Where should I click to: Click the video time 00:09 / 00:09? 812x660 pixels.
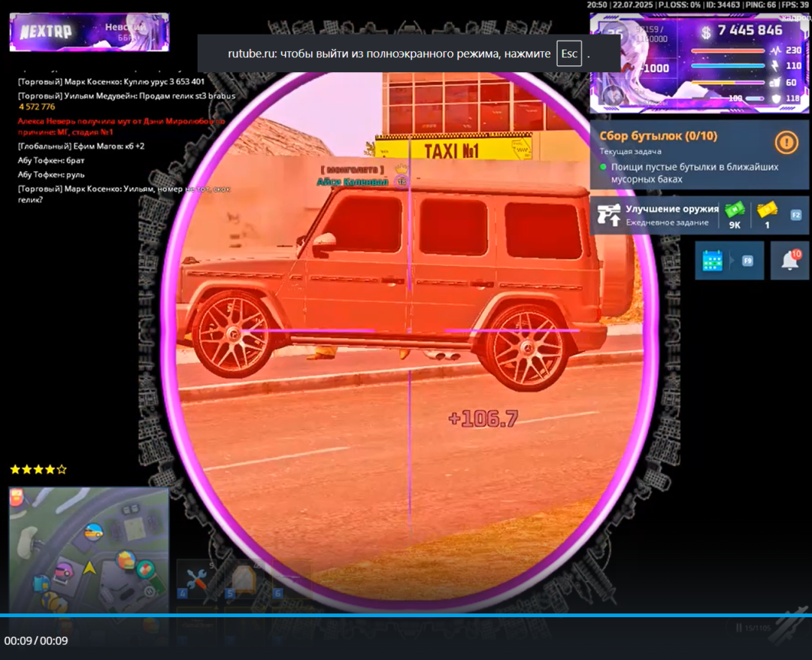pyautogui.click(x=36, y=641)
